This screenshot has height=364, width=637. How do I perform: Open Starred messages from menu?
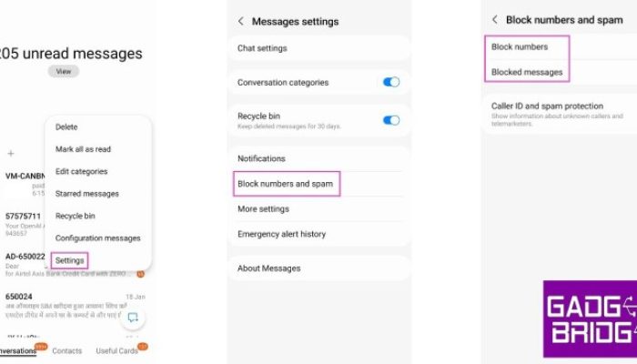point(87,194)
